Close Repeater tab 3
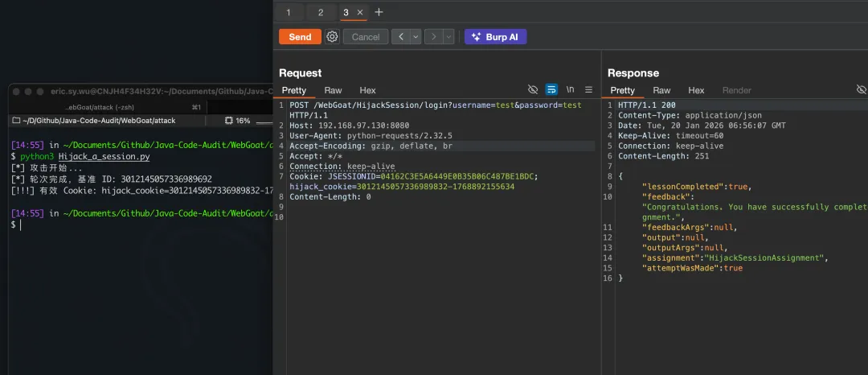The image size is (868, 375). pyautogui.click(x=360, y=12)
